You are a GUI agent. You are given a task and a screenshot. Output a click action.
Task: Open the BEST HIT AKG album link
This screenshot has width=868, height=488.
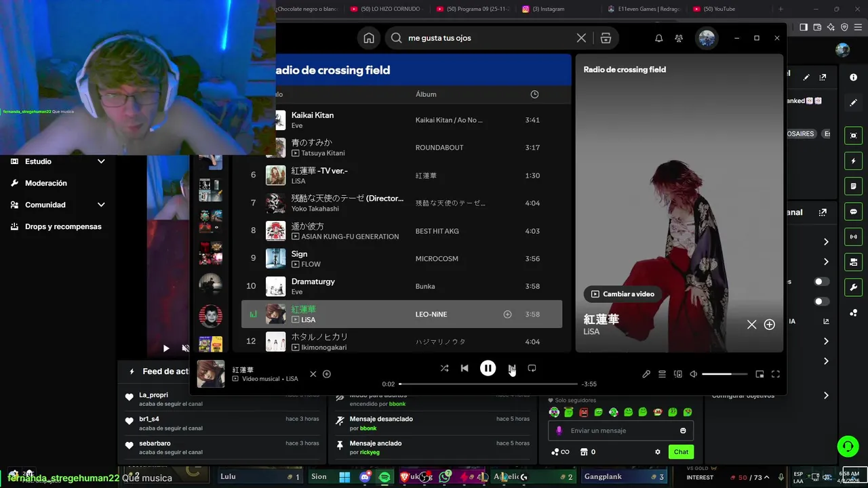(x=437, y=231)
